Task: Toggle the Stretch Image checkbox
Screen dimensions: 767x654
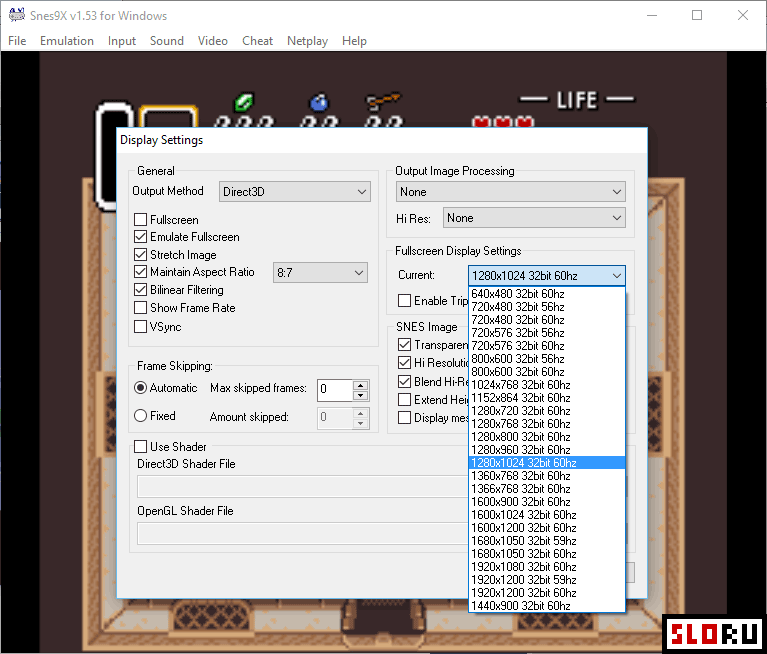Action: tap(140, 255)
